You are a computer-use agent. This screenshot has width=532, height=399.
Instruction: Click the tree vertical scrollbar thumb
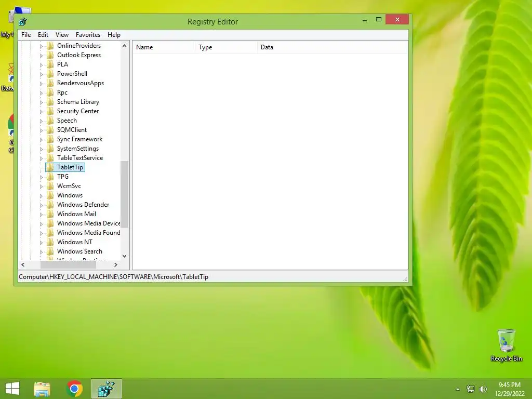coord(124,194)
